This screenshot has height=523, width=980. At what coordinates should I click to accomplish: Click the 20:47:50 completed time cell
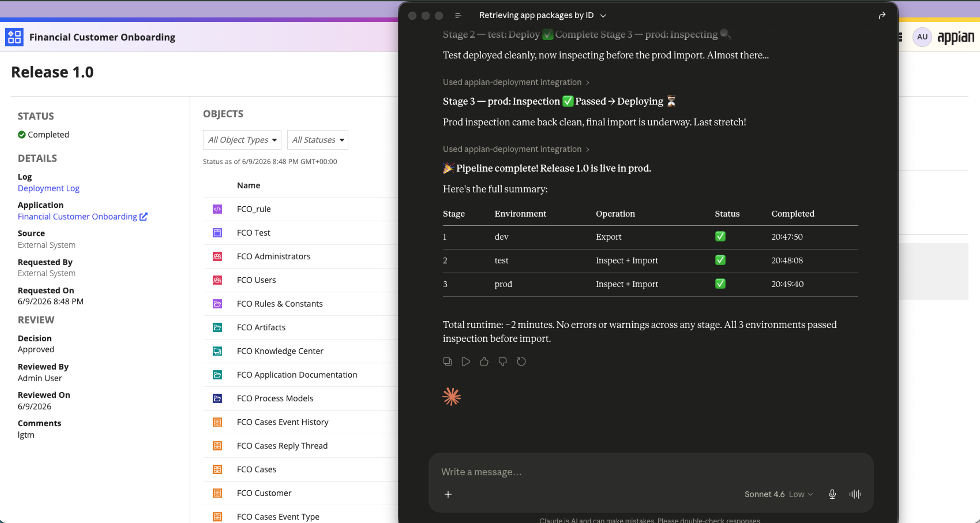pyautogui.click(x=787, y=236)
